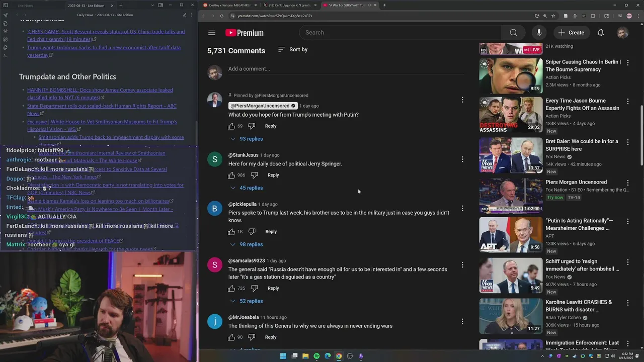This screenshot has width=644, height=362.
Task: Open the notes app right sidebar panel
Action: (x=160, y=5)
